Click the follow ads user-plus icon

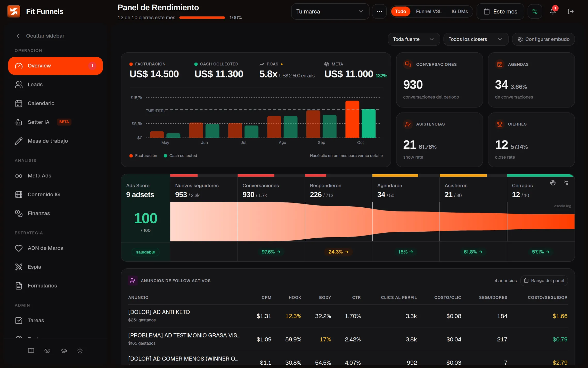pyautogui.click(x=133, y=280)
